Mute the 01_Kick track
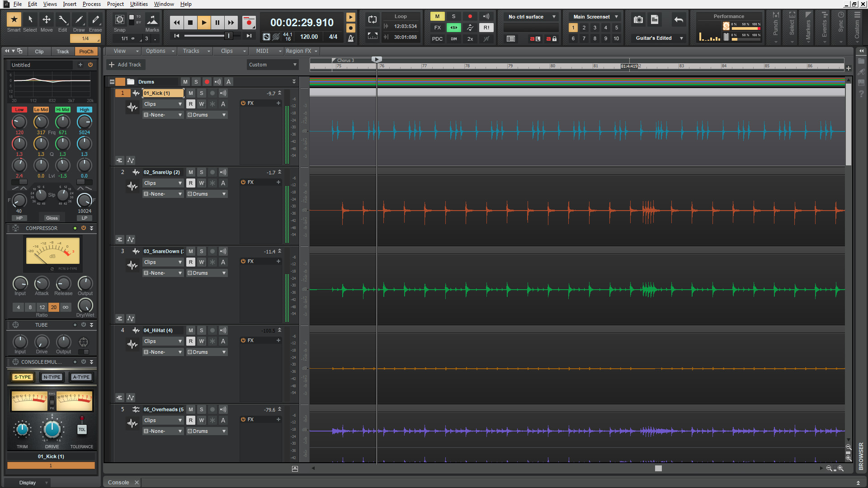 (190, 93)
